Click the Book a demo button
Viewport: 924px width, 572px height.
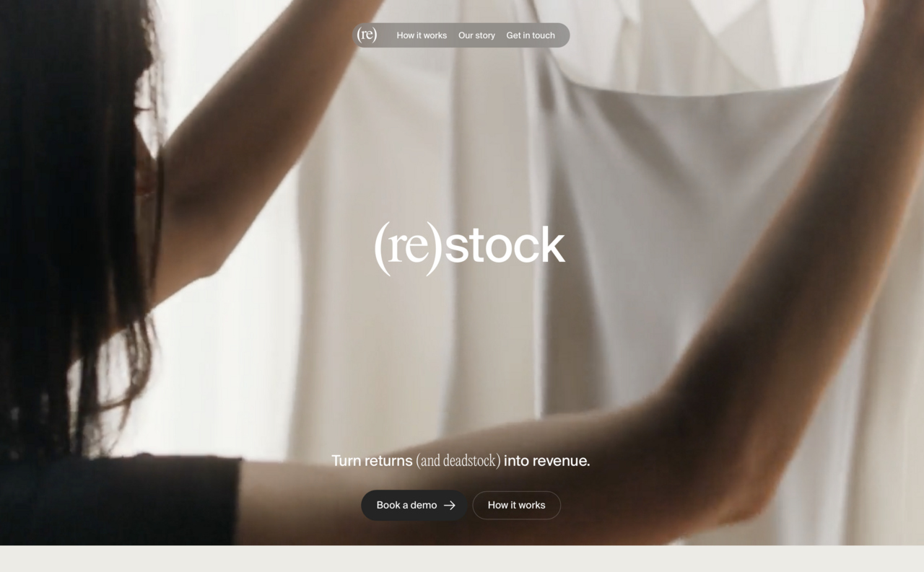[x=414, y=505]
